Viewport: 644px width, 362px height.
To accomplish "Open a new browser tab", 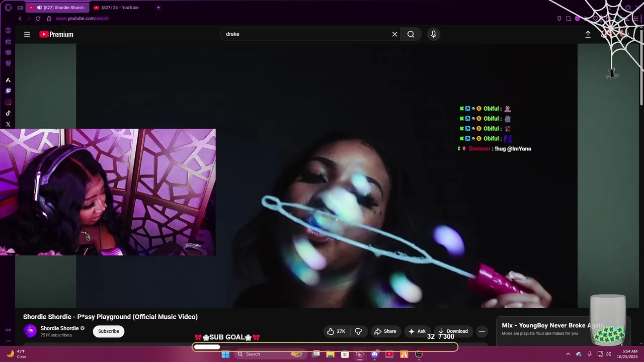I will 158,8.
